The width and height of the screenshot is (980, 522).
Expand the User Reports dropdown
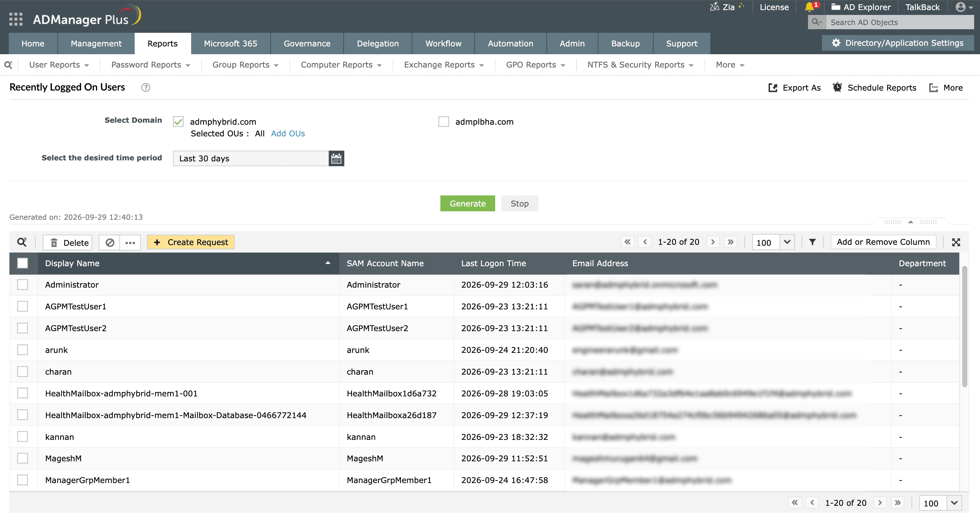pyautogui.click(x=59, y=65)
